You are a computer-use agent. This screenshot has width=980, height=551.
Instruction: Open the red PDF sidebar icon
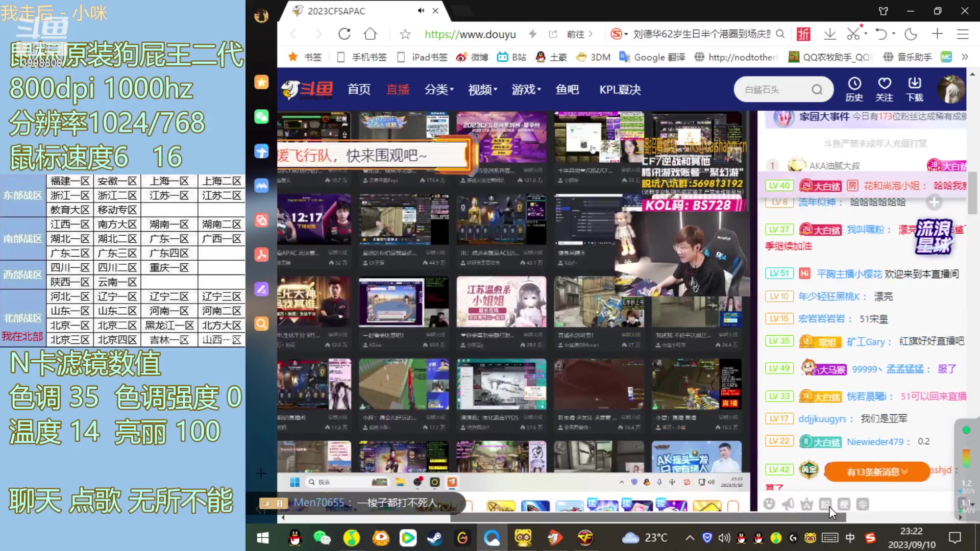coord(261,254)
